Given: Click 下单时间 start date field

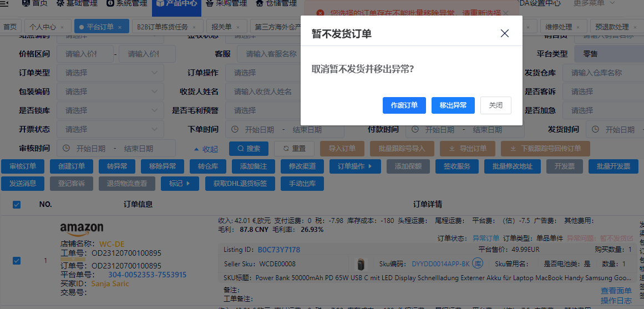Looking at the screenshot, I should click(260, 129).
